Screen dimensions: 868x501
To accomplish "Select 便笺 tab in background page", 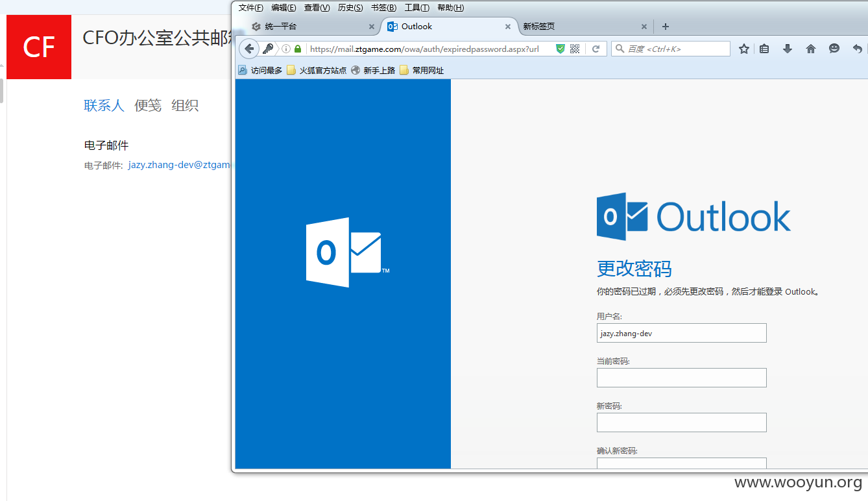I will (148, 105).
